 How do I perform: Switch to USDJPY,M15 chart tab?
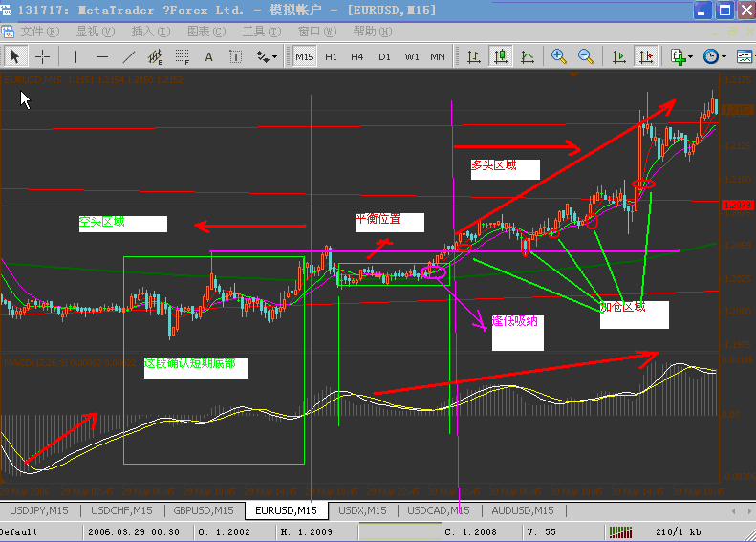pyautogui.click(x=39, y=510)
